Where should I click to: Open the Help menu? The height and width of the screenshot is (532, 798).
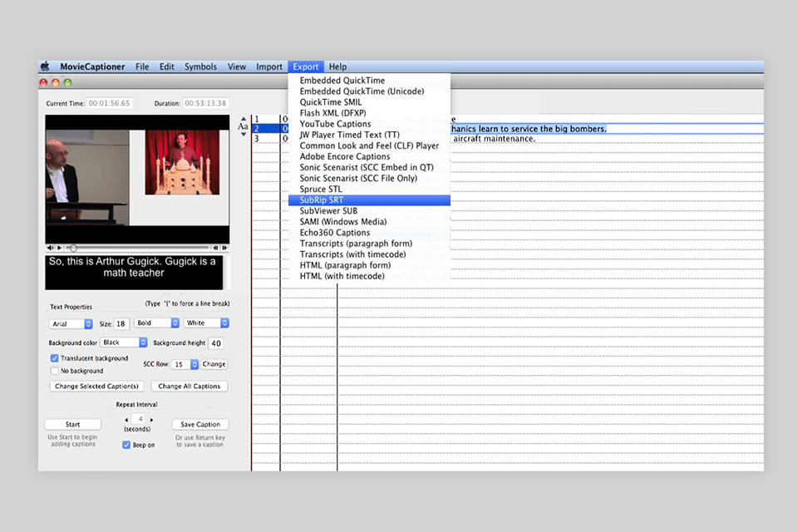[337, 66]
